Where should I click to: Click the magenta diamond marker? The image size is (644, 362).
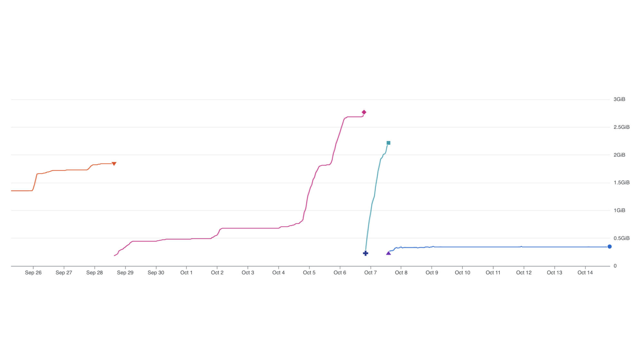click(364, 112)
